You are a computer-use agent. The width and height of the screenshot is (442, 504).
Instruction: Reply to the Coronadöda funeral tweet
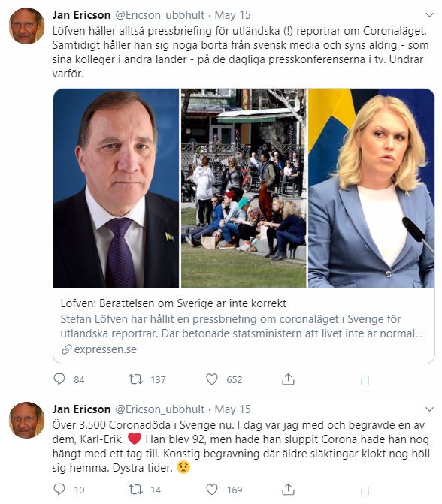coord(59,490)
